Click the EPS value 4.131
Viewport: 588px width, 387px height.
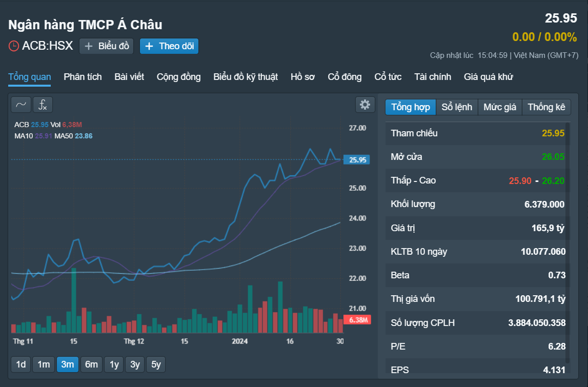[x=554, y=370]
